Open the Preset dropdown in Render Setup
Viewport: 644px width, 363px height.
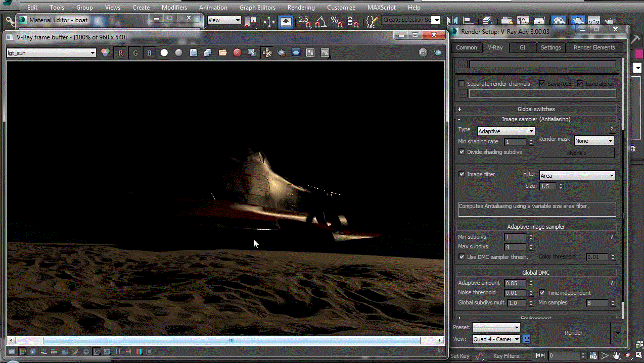click(x=496, y=327)
